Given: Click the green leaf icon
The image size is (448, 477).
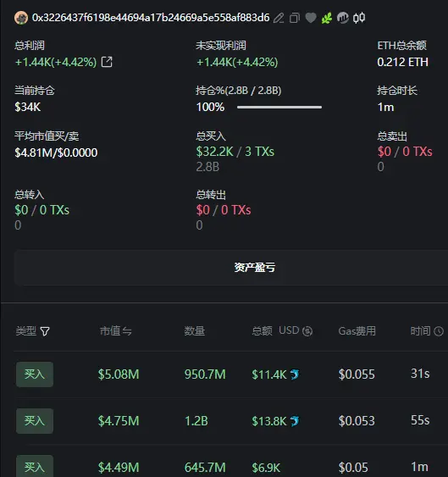Looking at the screenshot, I should click(327, 18).
